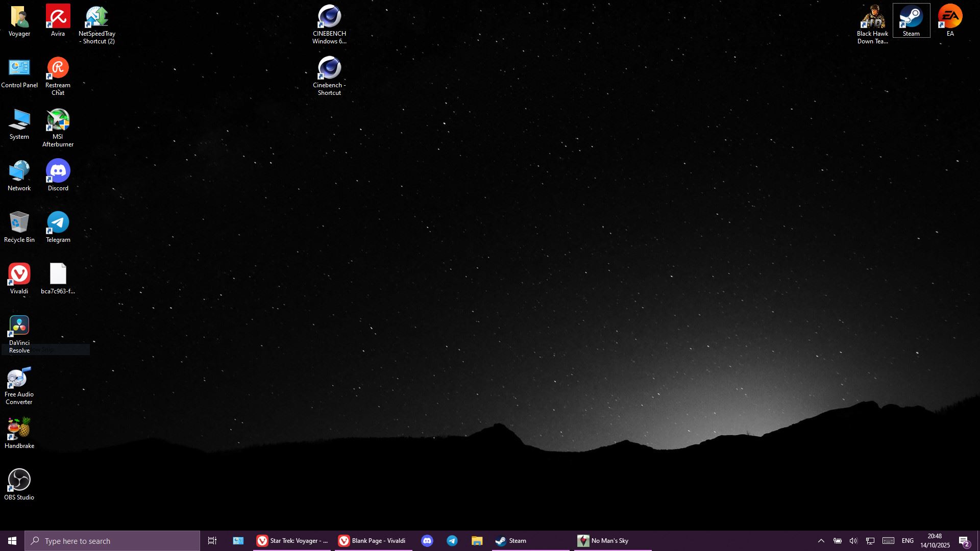
Task: Click the Discord desktop icon
Action: (58, 171)
